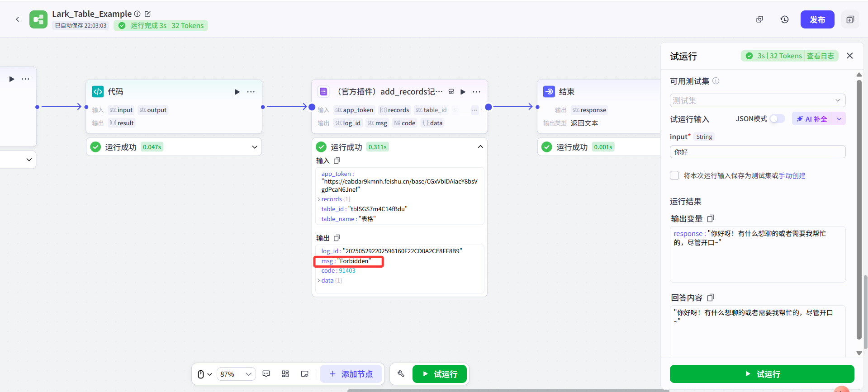Click the minimap icon in bottom toolbar

tap(304, 374)
